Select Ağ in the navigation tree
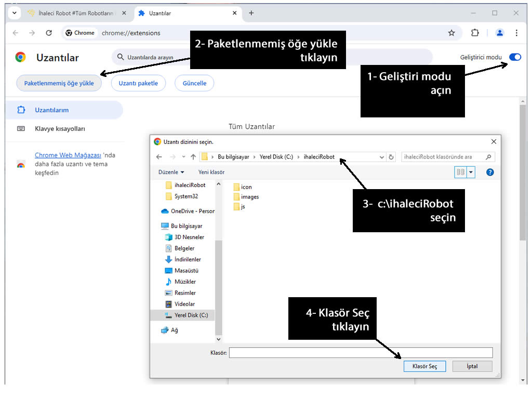This screenshot has width=532, height=399. pos(169,330)
